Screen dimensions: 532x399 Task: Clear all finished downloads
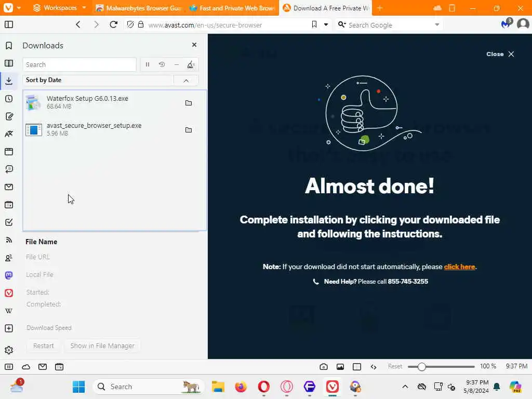(x=191, y=64)
